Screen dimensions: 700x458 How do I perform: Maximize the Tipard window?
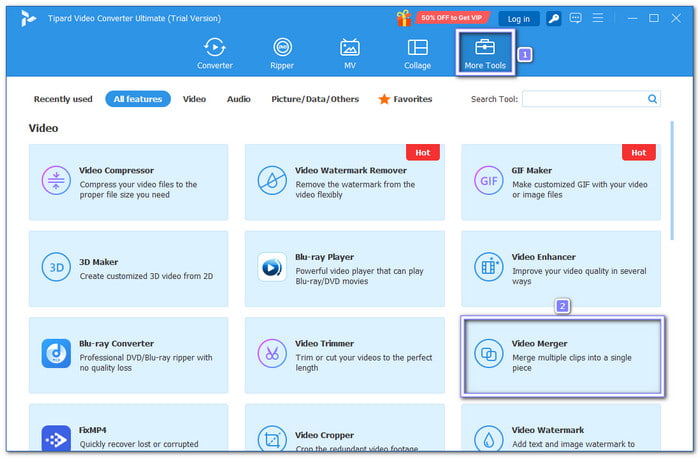click(654, 18)
